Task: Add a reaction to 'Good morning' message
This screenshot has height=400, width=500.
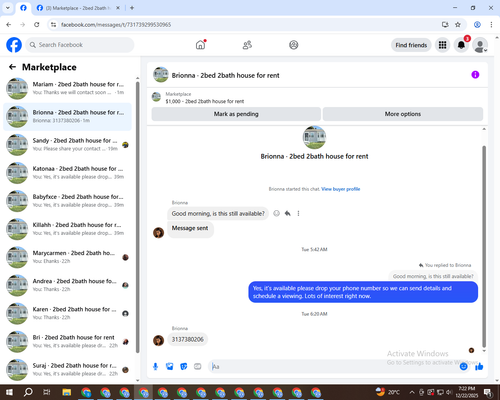Action: (276, 213)
